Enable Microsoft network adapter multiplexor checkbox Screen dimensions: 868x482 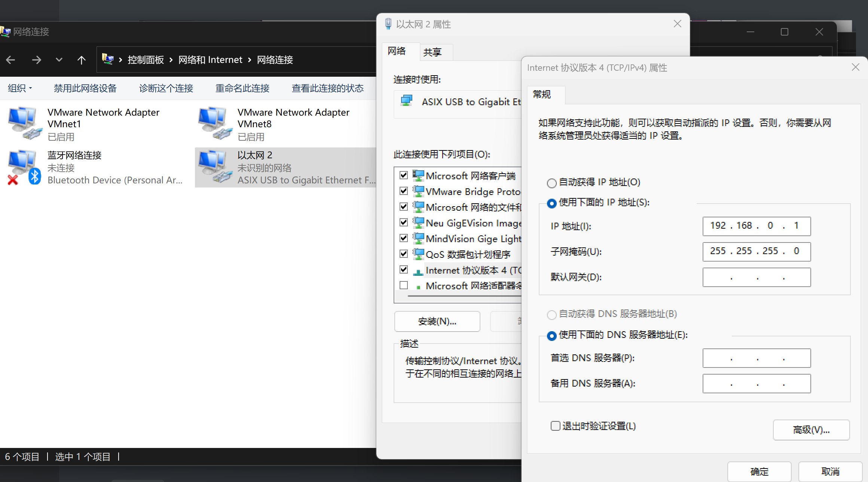point(404,285)
